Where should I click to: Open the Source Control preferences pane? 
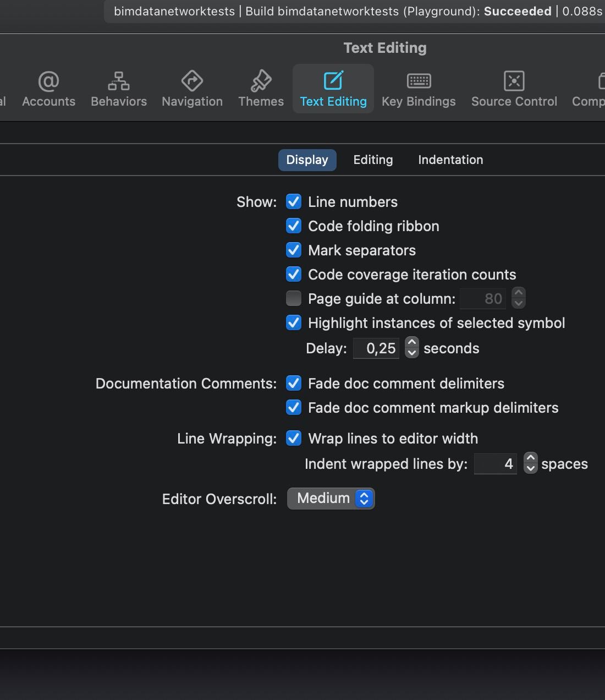click(x=514, y=89)
